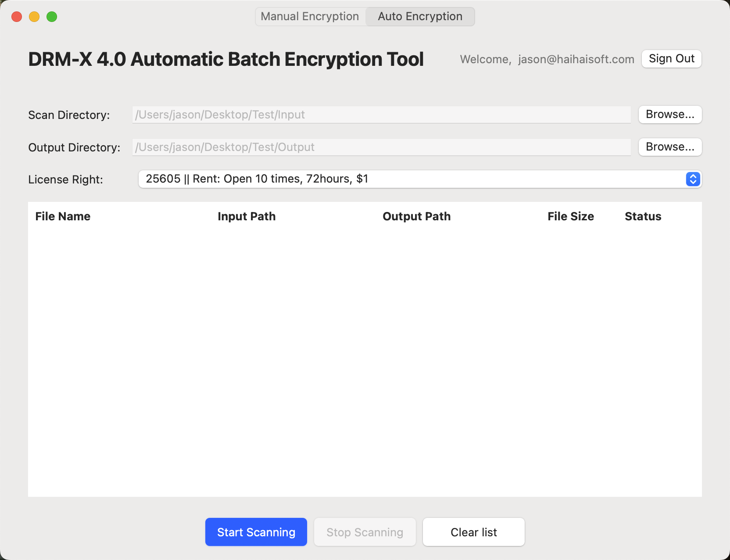The image size is (730, 560).
Task: Click the File Size column header
Action: 571,216
